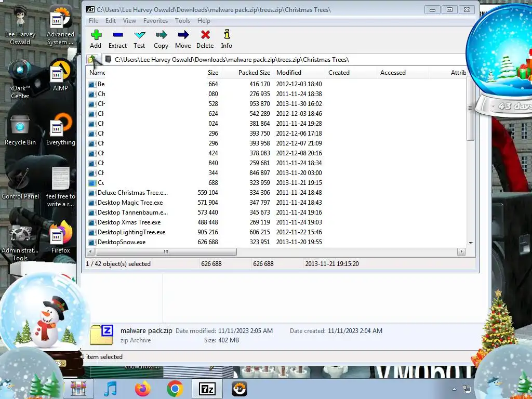Open Administrative Tools desktop icon
Viewport: 532px width, 399px height.
(x=20, y=242)
